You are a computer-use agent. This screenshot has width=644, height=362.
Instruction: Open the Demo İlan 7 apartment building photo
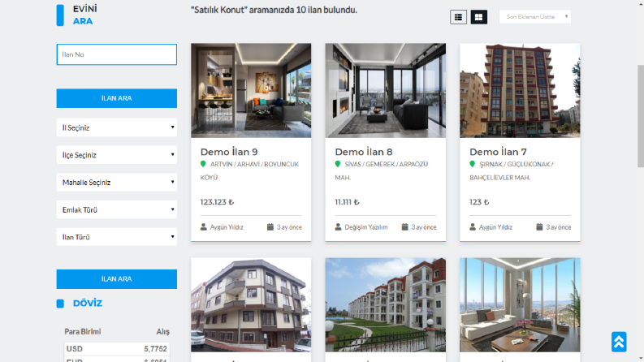tap(520, 90)
